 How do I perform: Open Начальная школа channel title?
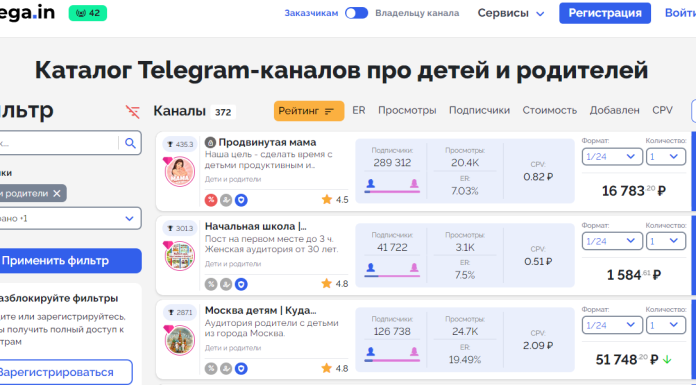pos(256,226)
